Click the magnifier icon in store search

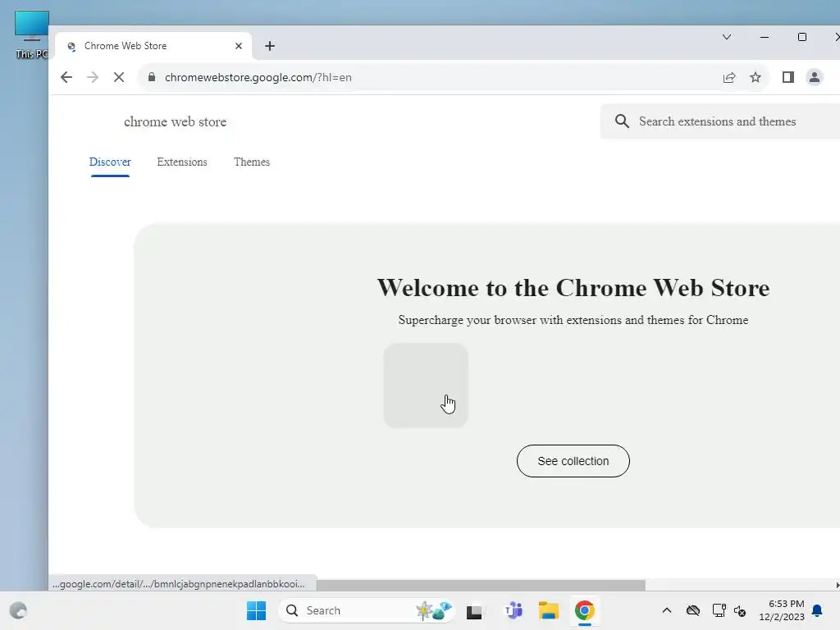tap(622, 121)
